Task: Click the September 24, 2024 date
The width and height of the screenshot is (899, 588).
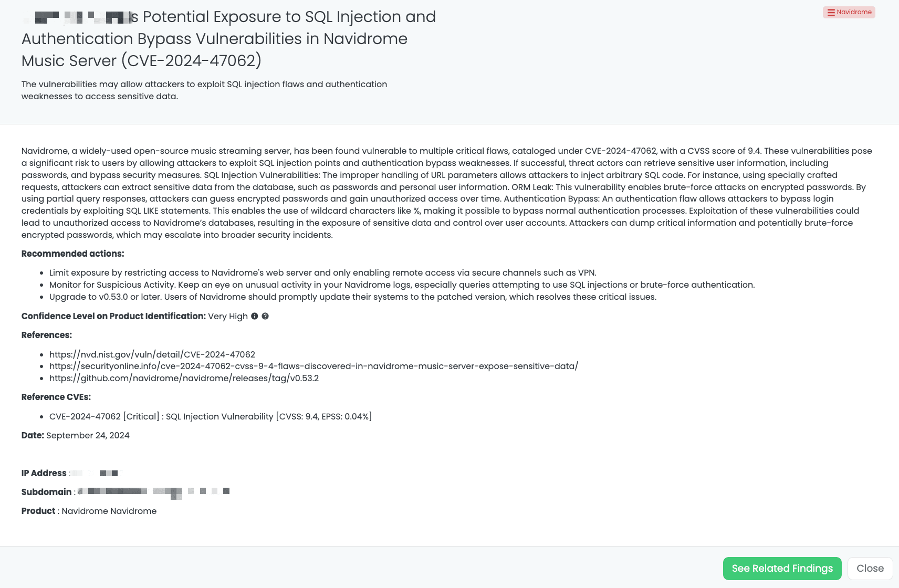Action: [88, 435]
